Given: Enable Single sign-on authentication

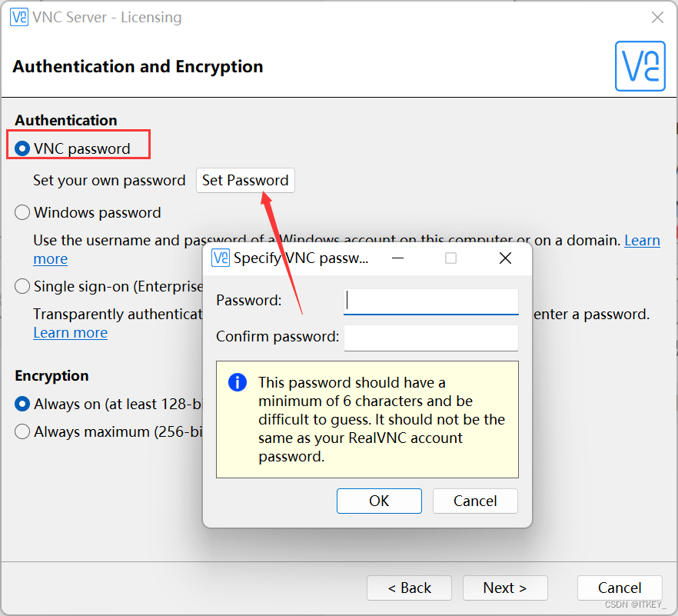Looking at the screenshot, I should [x=22, y=286].
